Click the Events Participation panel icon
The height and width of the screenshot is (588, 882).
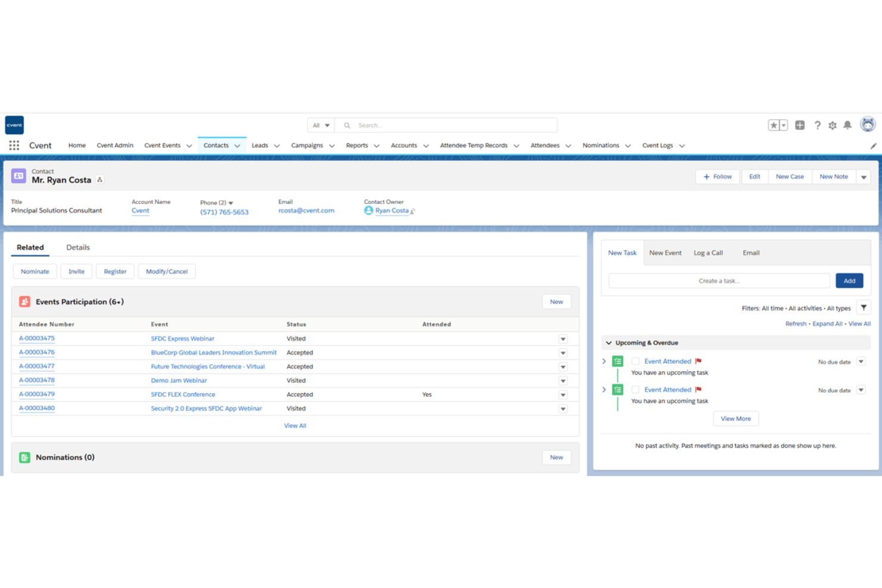click(24, 301)
